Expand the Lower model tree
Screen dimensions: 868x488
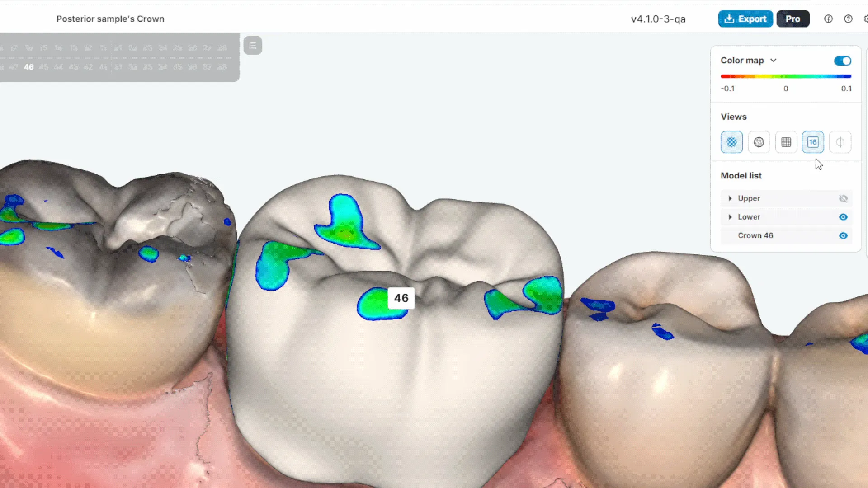pos(730,217)
